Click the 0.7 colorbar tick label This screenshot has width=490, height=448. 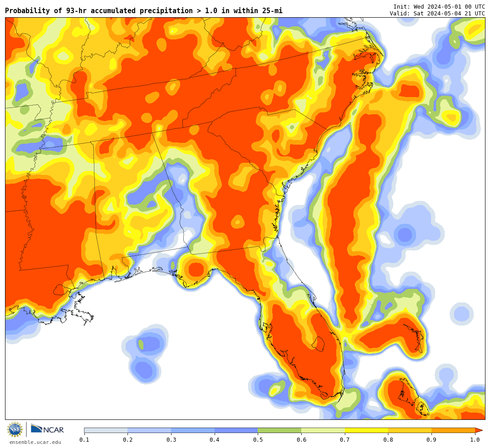pyautogui.click(x=345, y=440)
